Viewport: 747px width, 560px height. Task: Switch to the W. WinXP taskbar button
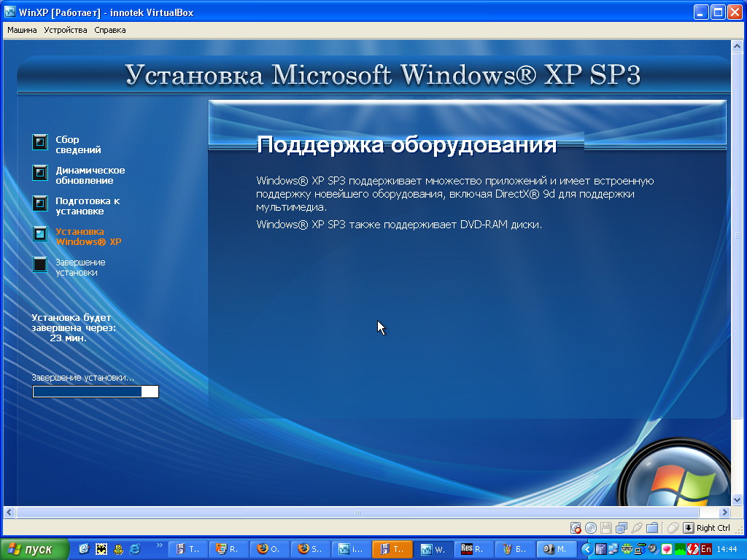(x=432, y=549)
